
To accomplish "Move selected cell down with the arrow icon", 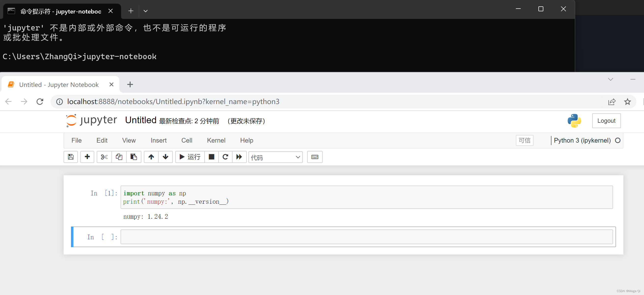I will pyautogui.click(x=165, y=157).
